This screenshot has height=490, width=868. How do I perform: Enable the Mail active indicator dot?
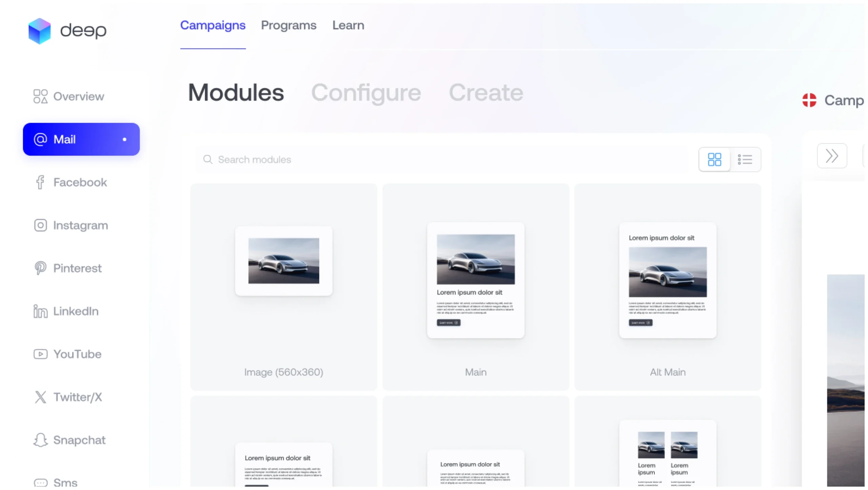[x=124, y=139]
